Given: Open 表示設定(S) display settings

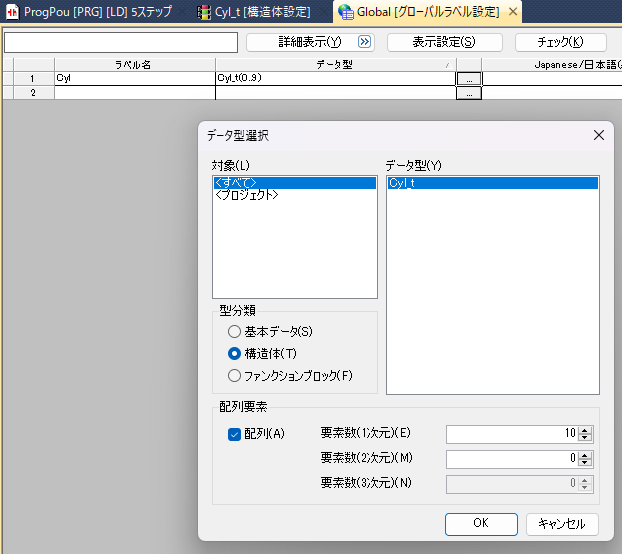Looking at the screenshot, I should pyautogui.click(x=445, y=42).
